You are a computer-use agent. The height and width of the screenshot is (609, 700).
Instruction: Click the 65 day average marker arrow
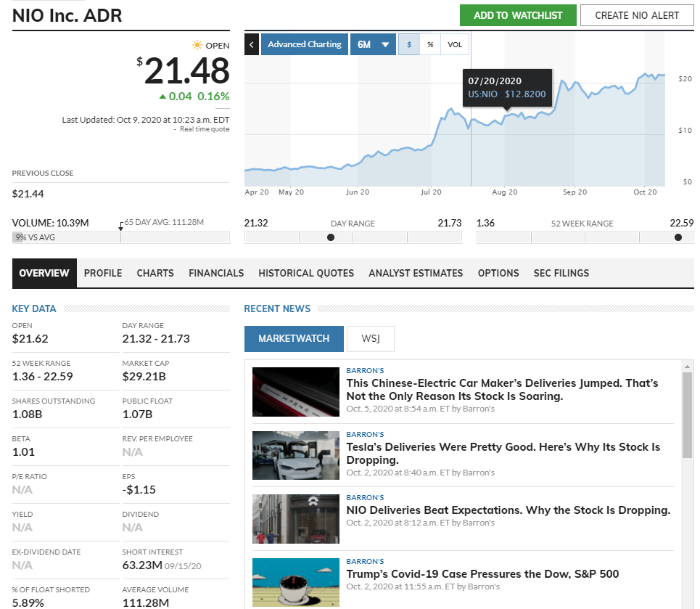(x=120, y=226)
